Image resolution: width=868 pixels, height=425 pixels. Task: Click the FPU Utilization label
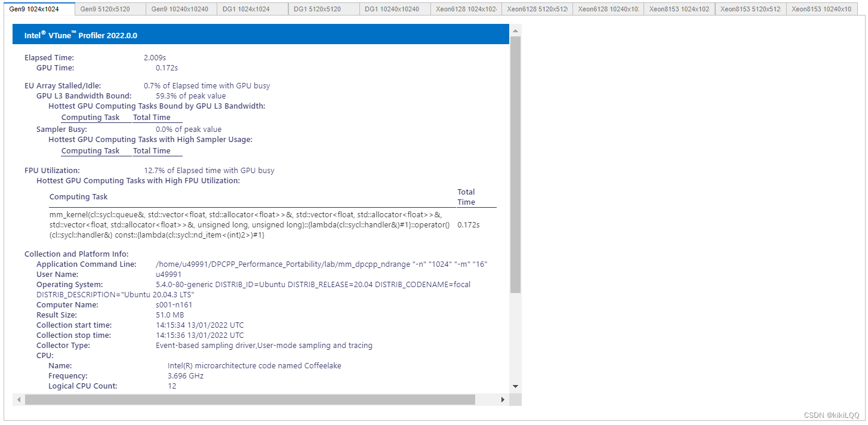point(52,171)
